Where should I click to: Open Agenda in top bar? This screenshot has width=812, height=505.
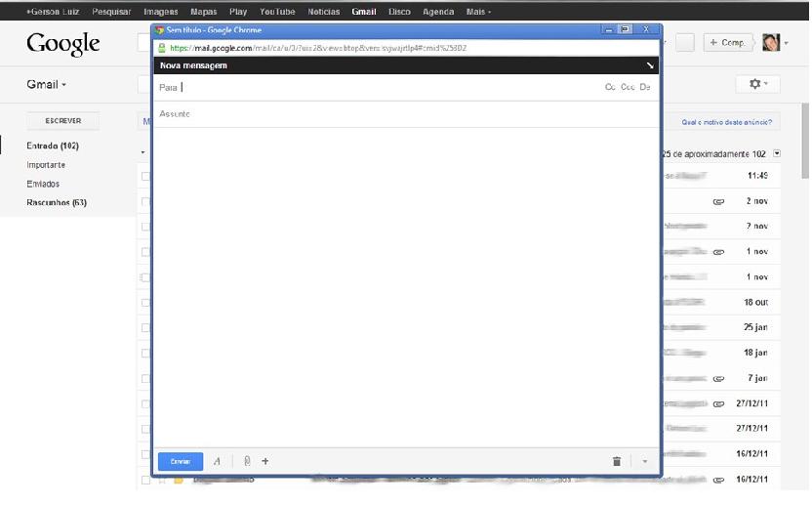[x=438, y=12]
